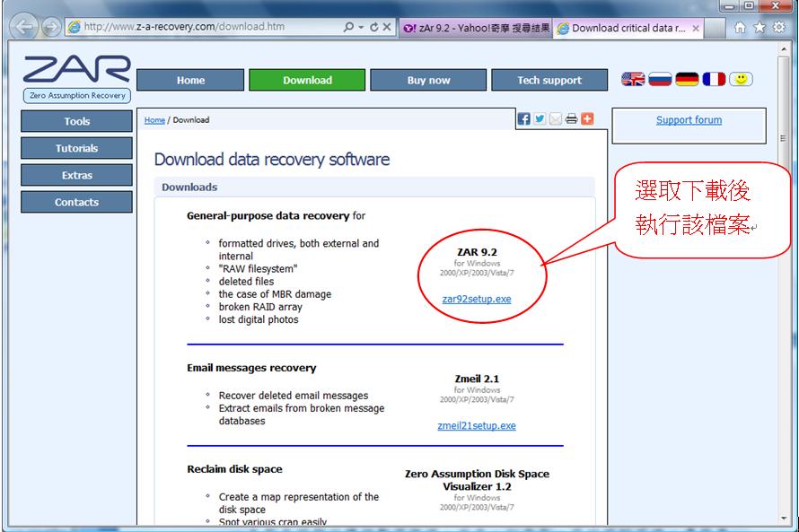Click the broken RAID array bullet
799x532 pixels.
tap(260, 307)
